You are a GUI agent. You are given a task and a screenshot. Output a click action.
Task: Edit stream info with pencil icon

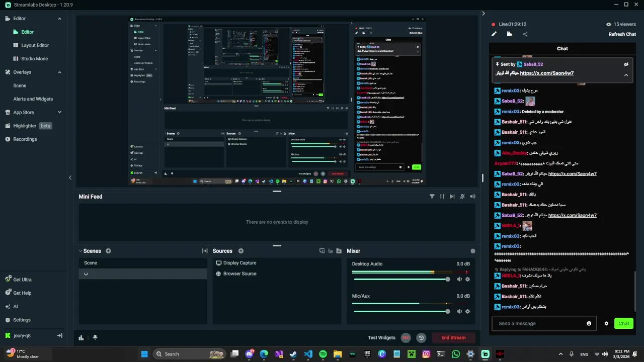[494, 34]
